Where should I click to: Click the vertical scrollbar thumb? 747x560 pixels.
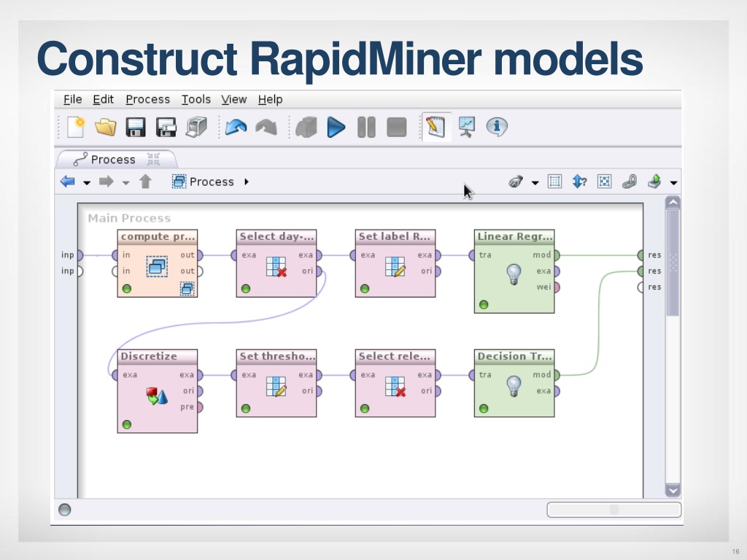pos(673,262)
